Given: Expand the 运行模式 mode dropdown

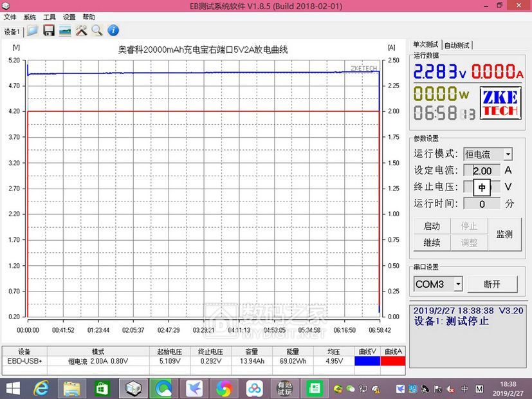Looking at the screenshot, I should 508,154.
